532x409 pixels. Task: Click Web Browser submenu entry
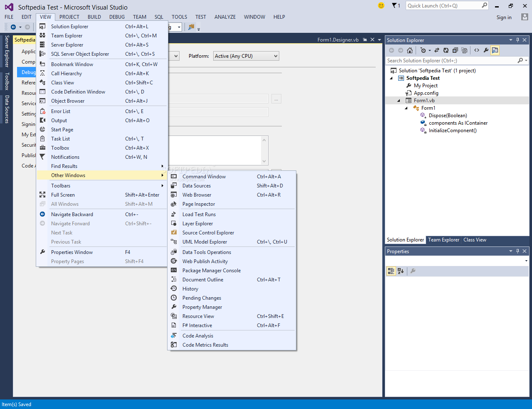(x=232, y=195)
